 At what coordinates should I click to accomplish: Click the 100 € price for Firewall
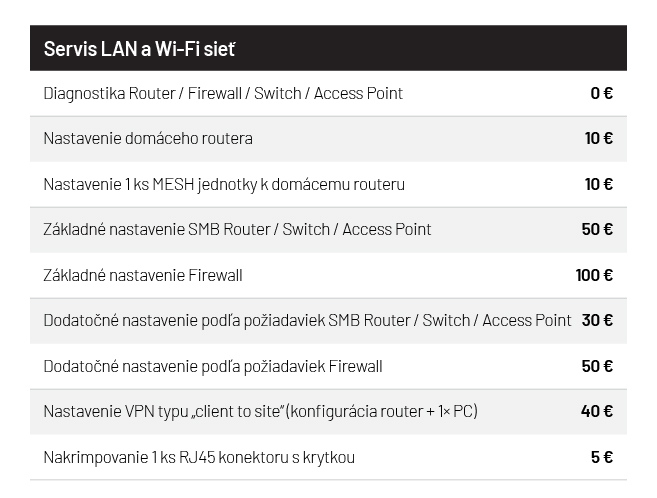tap(594, 275)
